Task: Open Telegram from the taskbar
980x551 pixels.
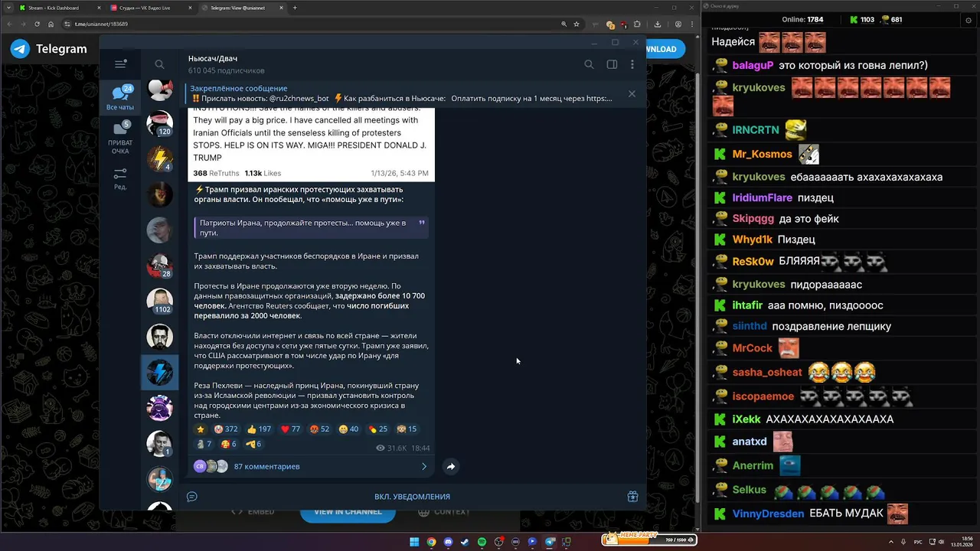Action: [549, 542]
